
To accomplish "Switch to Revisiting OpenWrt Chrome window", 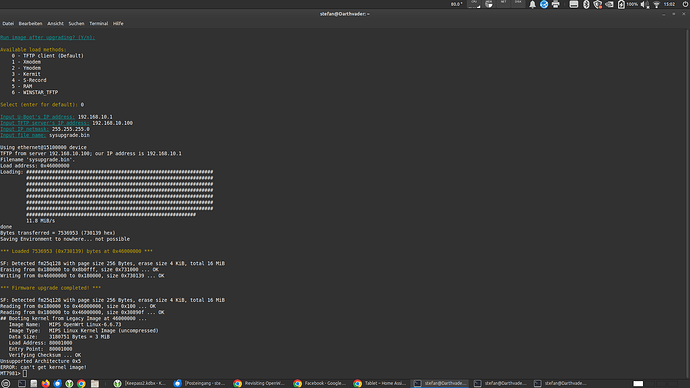I will [x=260, y=384].
